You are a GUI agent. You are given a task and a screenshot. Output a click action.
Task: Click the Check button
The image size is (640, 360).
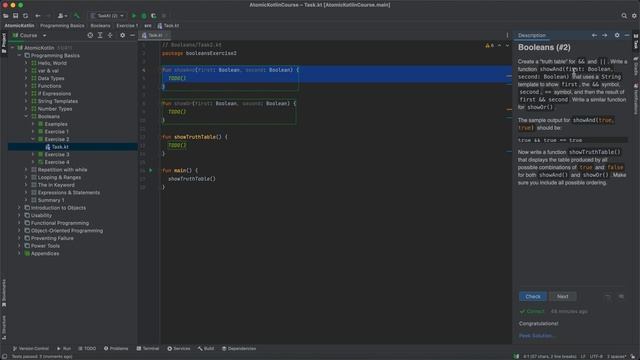click(x=533, y=296)
